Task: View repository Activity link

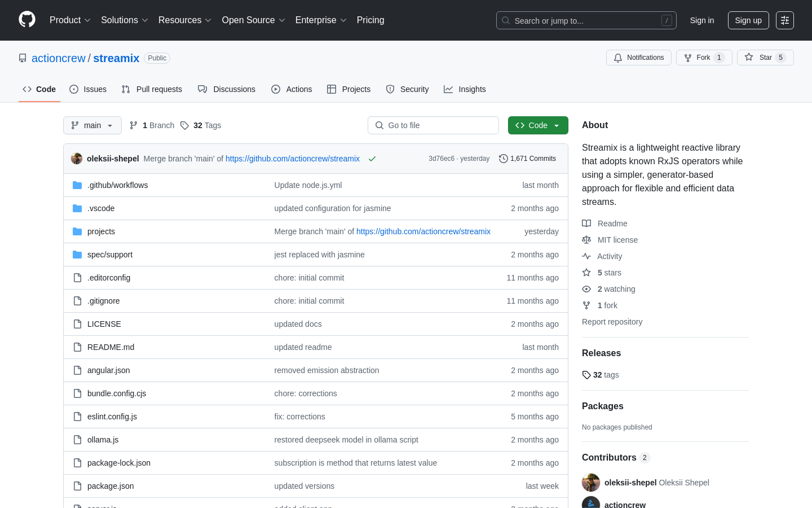Action: (602, 256)
